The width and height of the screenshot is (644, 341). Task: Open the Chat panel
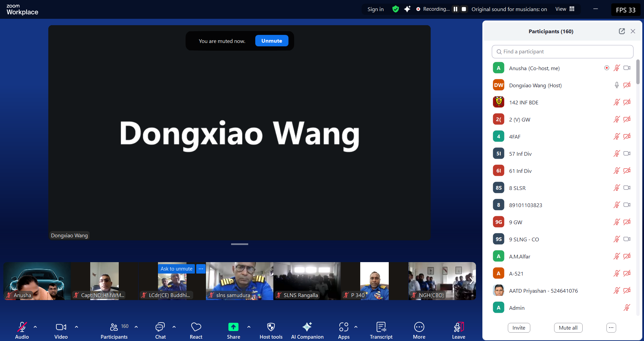coord(160,327)
